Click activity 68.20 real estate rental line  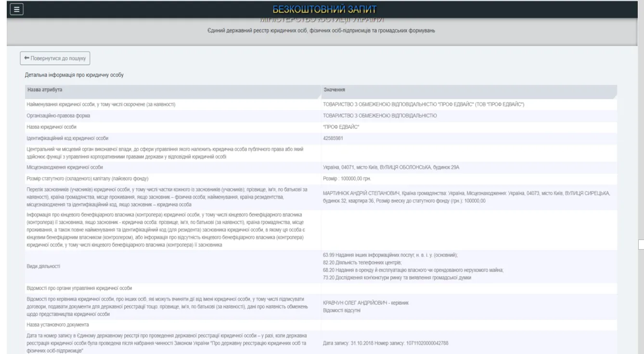tap(413, 270)
